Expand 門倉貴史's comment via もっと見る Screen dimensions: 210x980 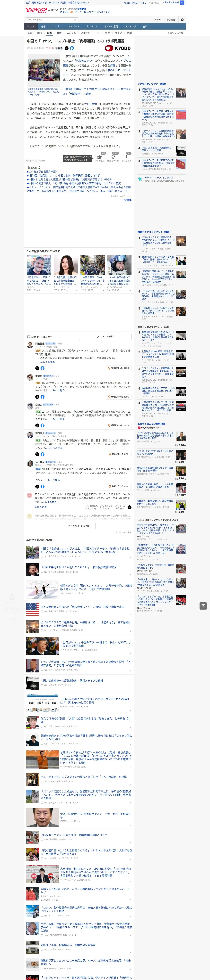point(49,362)
